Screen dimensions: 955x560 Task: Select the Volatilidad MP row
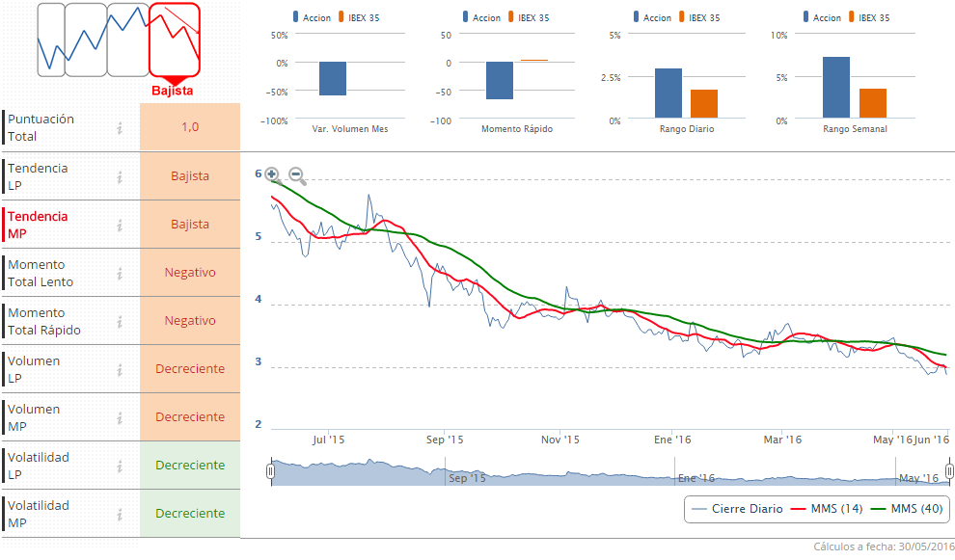[x=122, y=514]
